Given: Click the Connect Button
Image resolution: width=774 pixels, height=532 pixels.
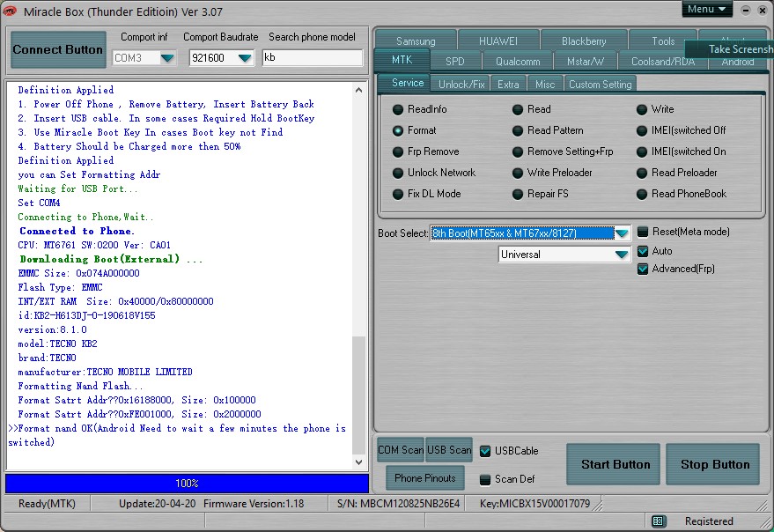Looking at the screenshot, I should click(58, 50).
